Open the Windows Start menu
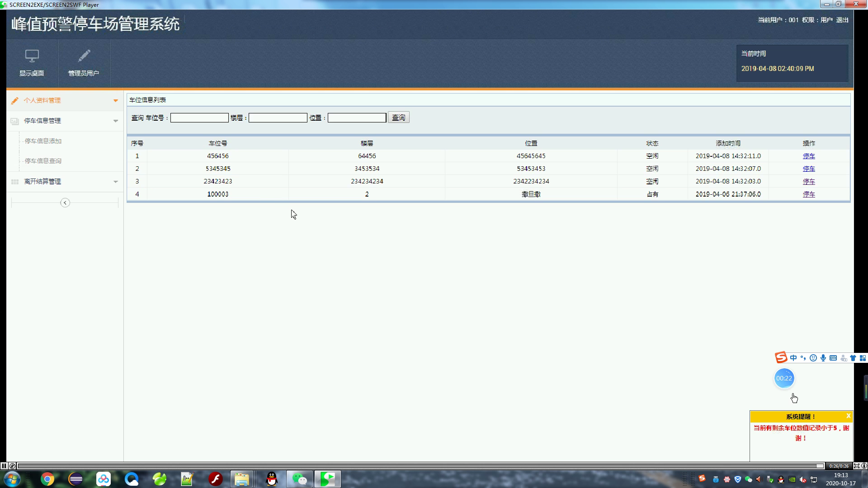Screen dimensions: 868x488 [x=12, y=479]
